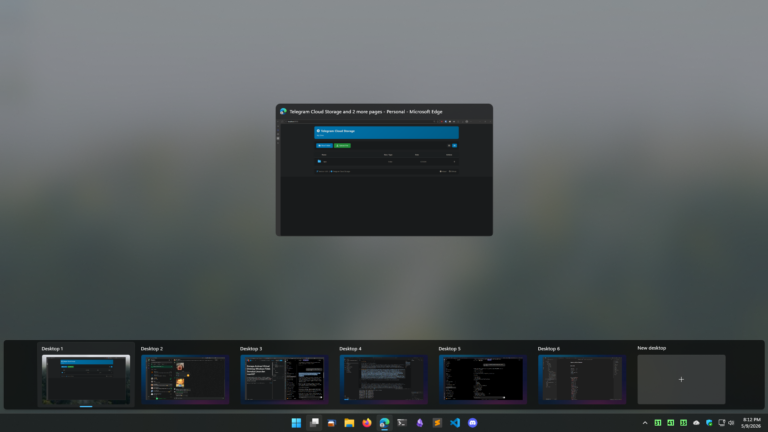Add a New desktop with plus tile

(x=681, y=379)
